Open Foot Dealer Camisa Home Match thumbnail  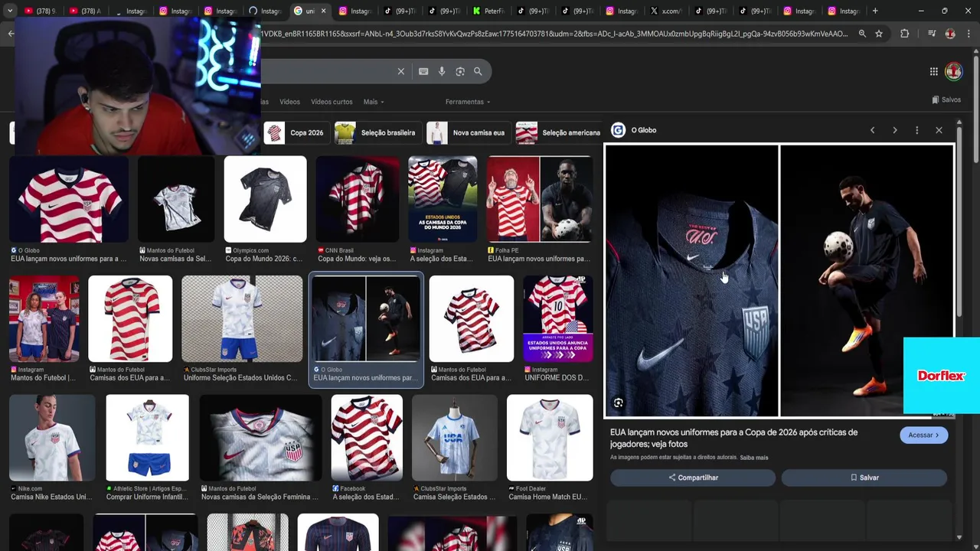tap(550, 438)
